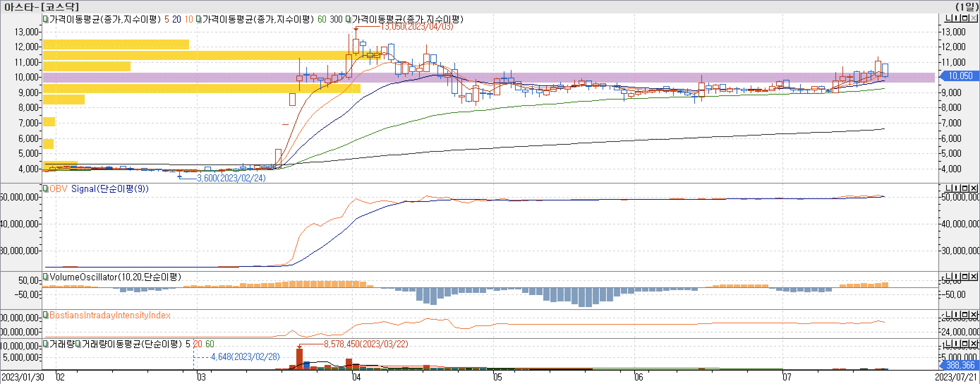
Task: Toggle the second 가격이동평균 (60 300) legend box
Action: pos(199,19)
